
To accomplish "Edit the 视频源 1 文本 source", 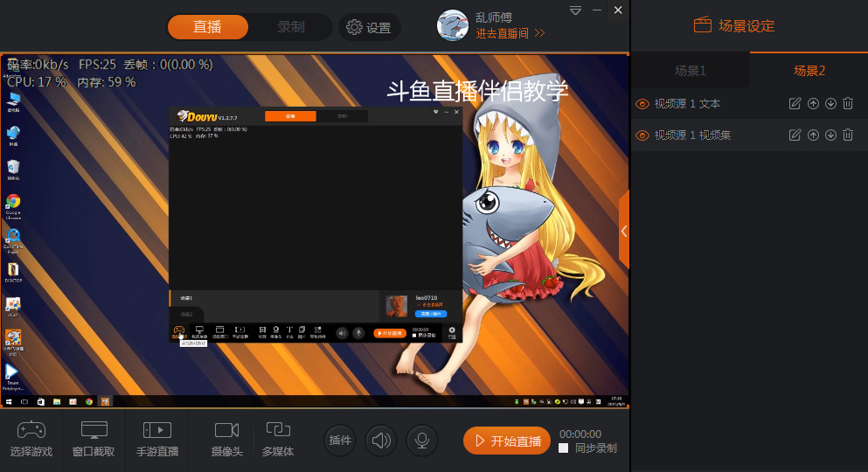I will tap(795, 103).
